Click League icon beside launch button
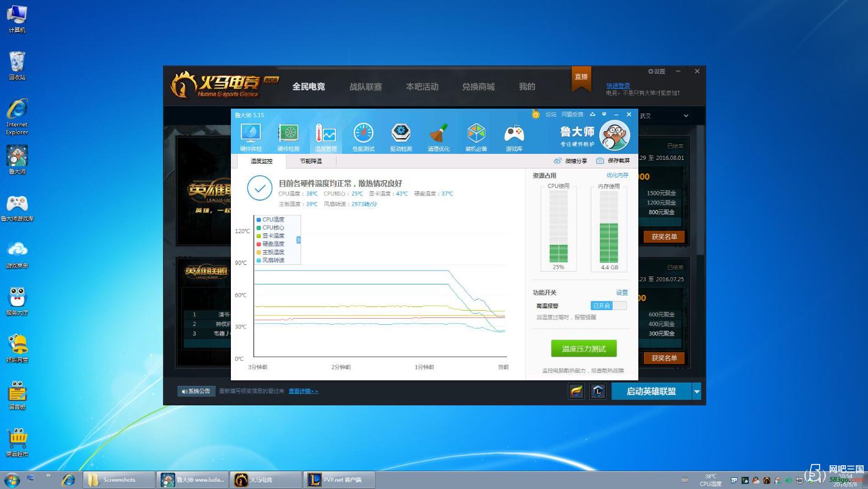The height and width of the screenshot is (489, 868). click(598, 391)
